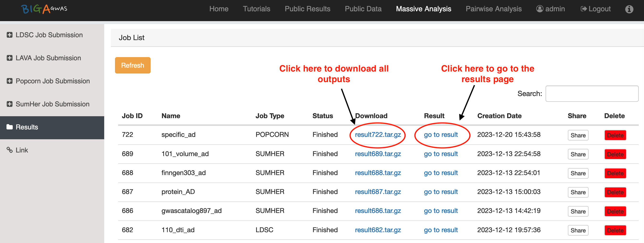Sort the table by Job ID header

(x=132, y=116)
